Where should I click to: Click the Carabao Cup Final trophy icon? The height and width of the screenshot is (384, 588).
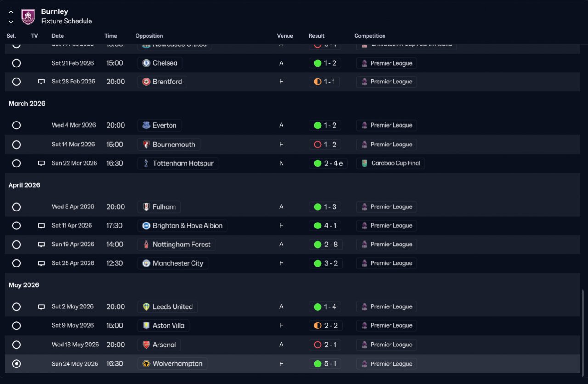click(364, 163)
